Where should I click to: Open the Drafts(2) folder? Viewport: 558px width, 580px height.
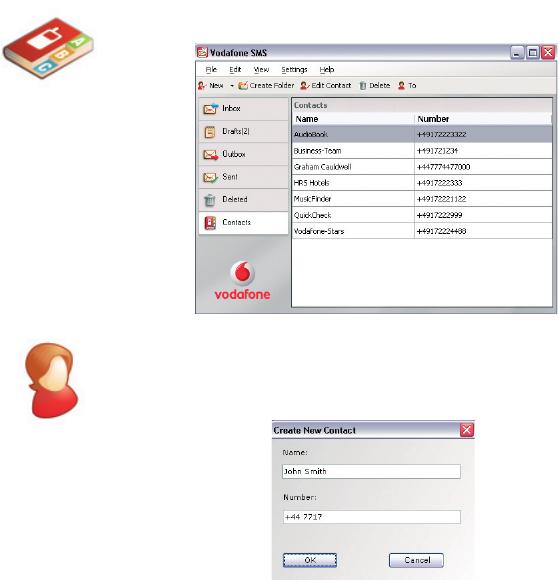243,132
